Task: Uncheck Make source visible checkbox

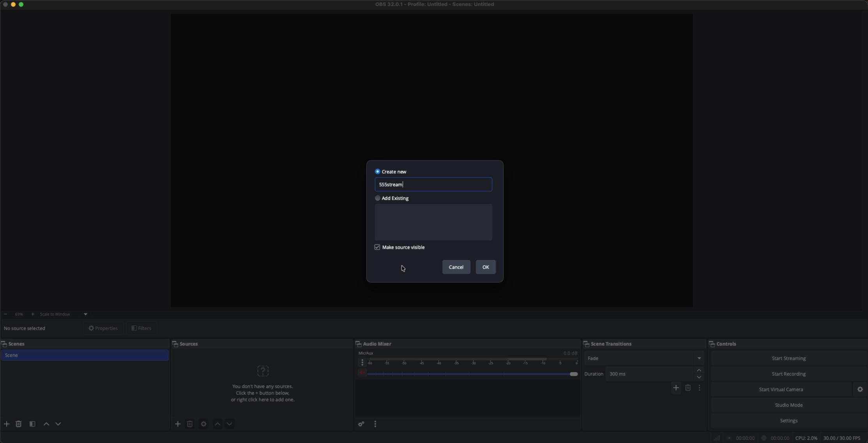Action: pyautogui.click(x=377, y=247)
